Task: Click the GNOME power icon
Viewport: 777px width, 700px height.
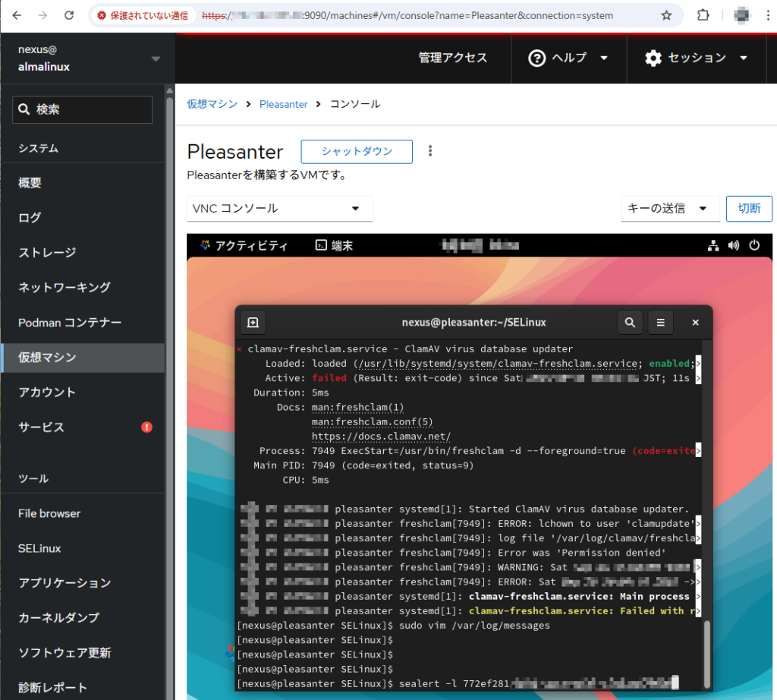Action: tap(754, 245)
